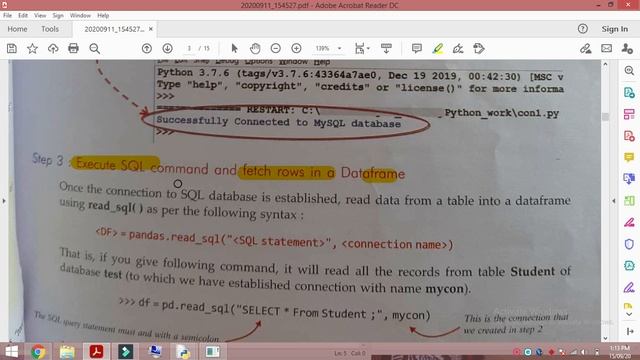Screen dimensions: 640x360
Task: Activate the hand pan tool
Action: coord(255,49)
